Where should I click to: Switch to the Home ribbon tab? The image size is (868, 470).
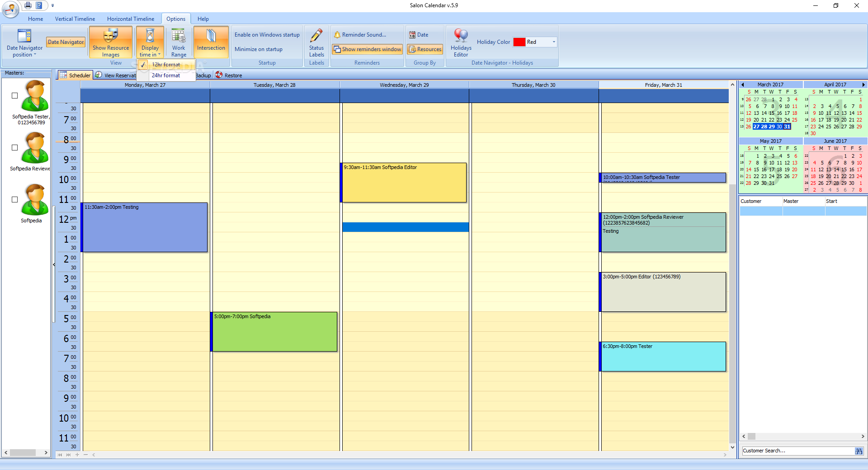36,19
